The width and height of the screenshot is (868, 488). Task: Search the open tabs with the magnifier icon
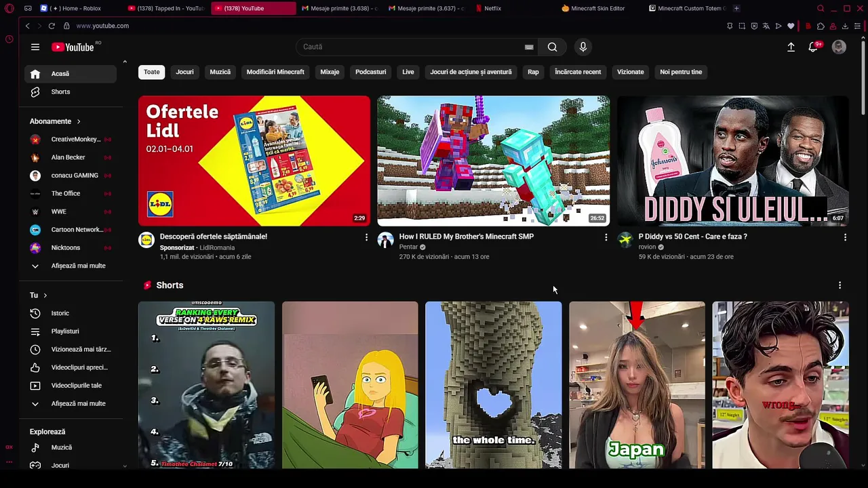pyautogui.click(x=821, y=8)
